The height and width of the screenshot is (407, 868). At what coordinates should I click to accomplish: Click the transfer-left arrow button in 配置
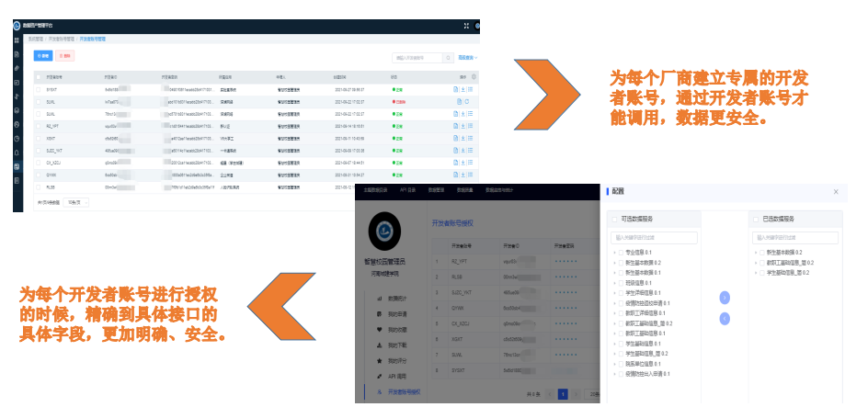coord(725,318)
